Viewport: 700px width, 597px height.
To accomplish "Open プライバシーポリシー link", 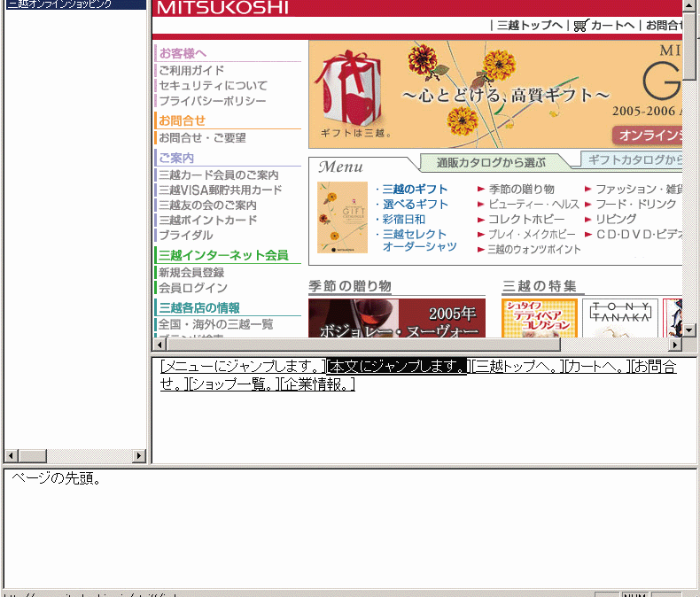I will click(213, 101).
